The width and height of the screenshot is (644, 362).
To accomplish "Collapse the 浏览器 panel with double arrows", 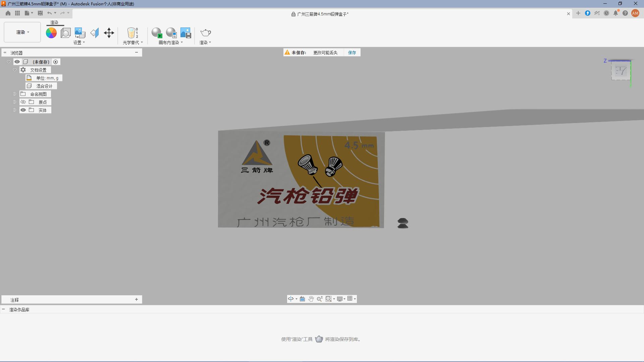I will 5,53.
